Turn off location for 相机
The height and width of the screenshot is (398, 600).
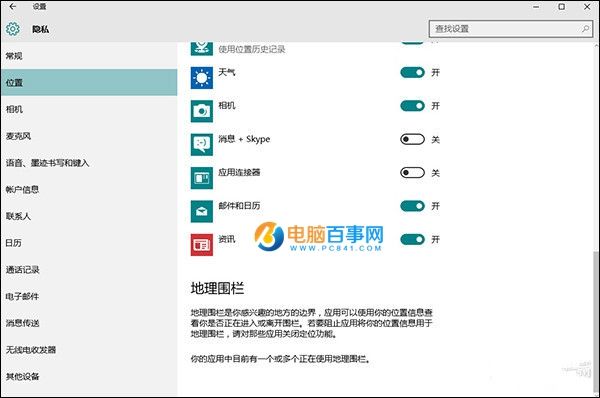[412, 106]
